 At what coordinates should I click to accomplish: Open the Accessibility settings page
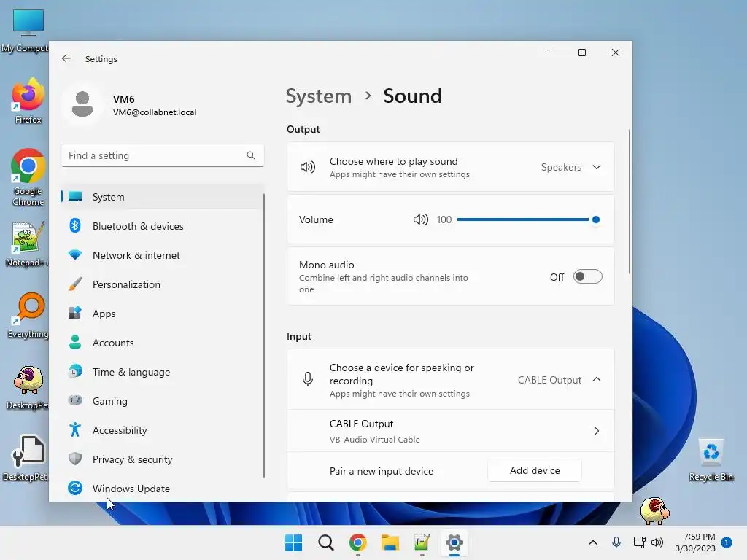coord(163,430)
